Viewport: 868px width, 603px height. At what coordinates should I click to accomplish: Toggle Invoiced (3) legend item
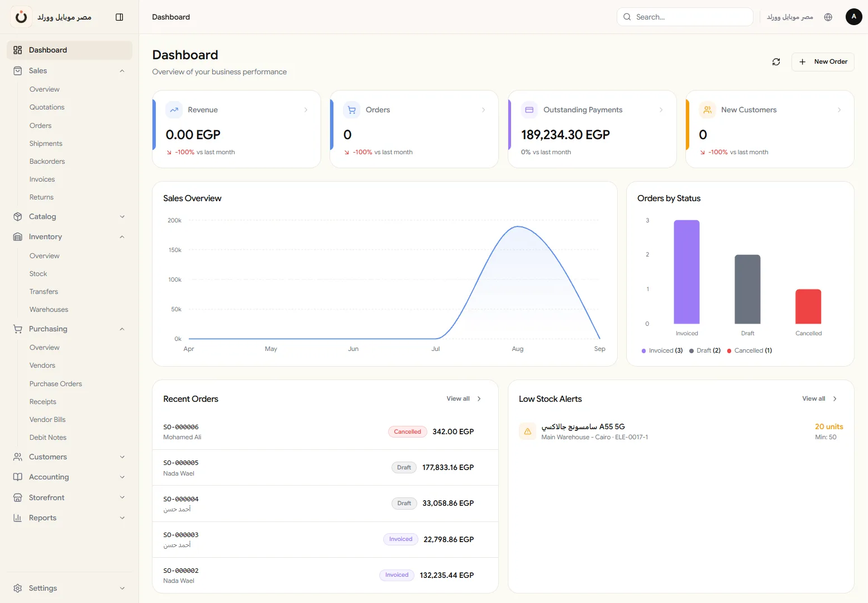pyautogui.click(x=662, y=351)
